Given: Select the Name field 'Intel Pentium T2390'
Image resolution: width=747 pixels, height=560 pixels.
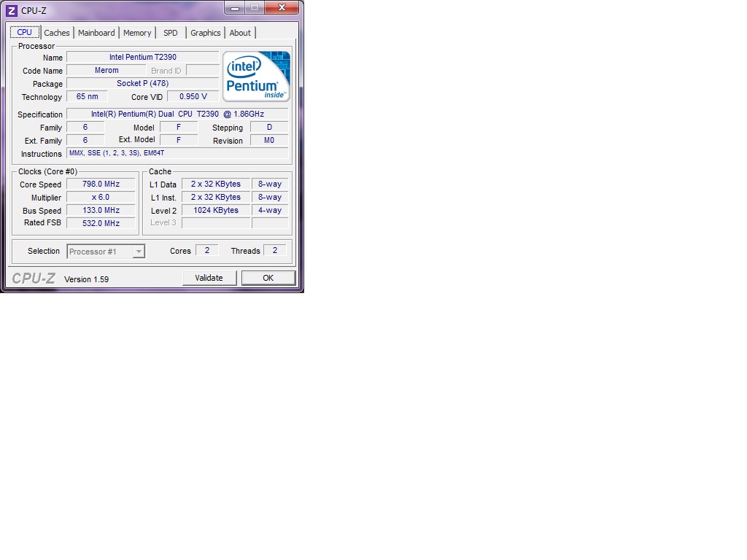Looking at the screenshot, I should pyautogui.click(x=143, y=57).
